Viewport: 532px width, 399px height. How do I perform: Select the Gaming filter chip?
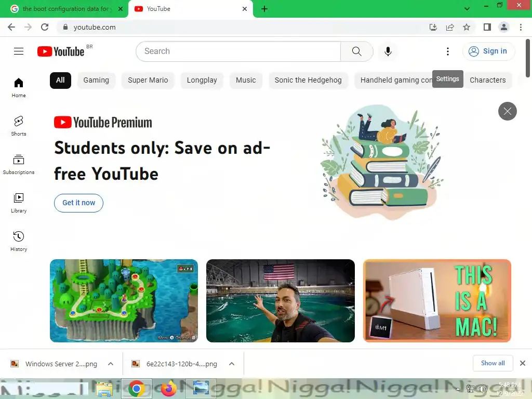[x=96, y=81]
